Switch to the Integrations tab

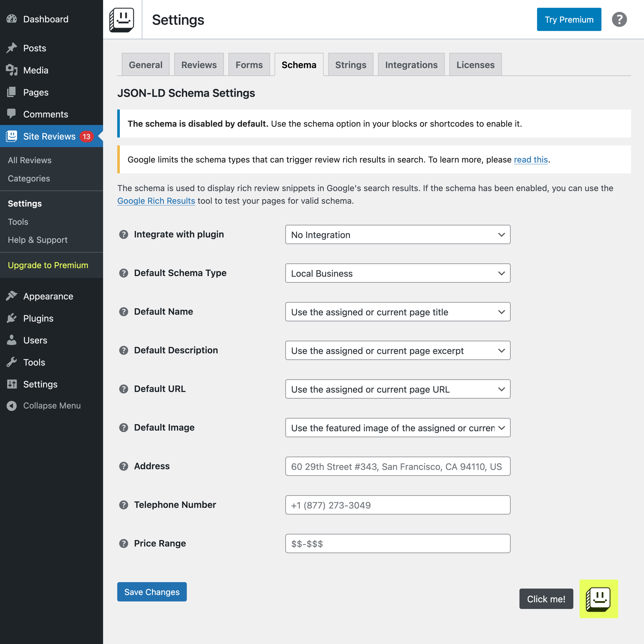(x=411, y=65)
